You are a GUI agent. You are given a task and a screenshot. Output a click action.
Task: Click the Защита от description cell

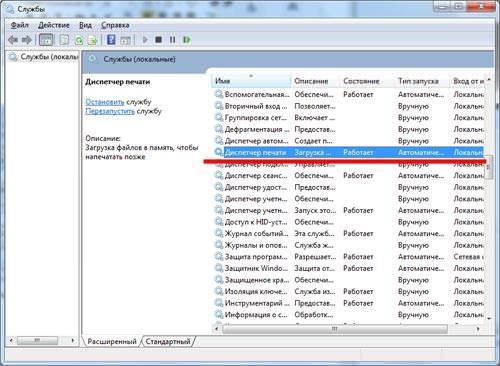(x=313, y=268)
